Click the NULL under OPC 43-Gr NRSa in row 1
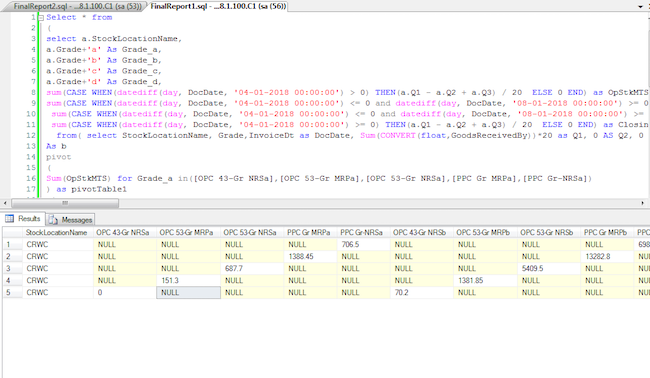The image size is (650, 378). (125, 245)
